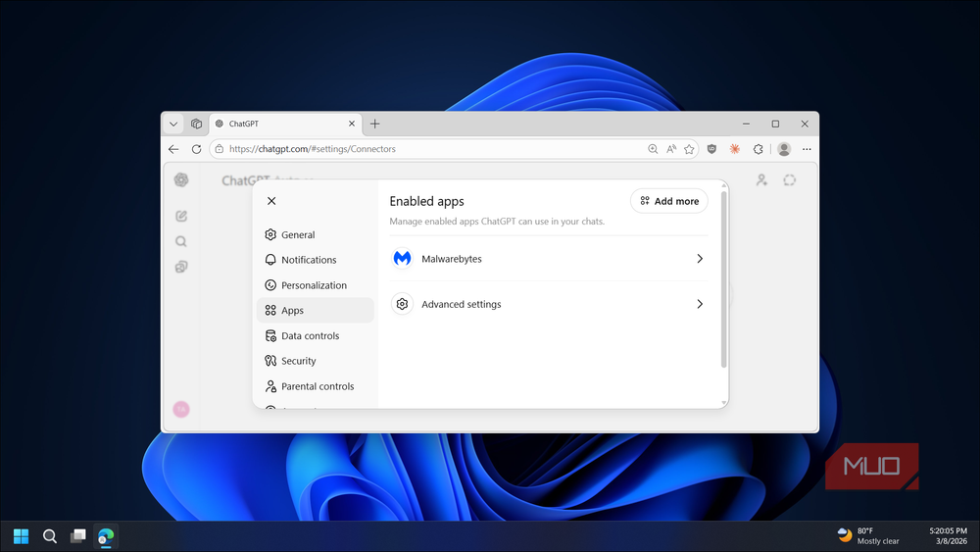Select the ChatGPT browser tab
The width and height of the screenshot is (980, 552).
point(285,124)
